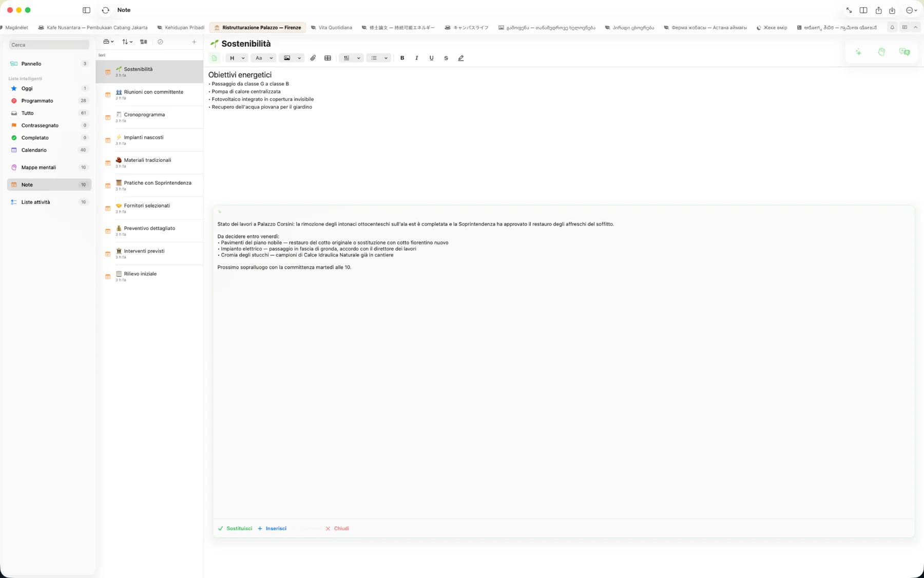This screenshot has height=578, width=924.
Task: Switch to Kafe Nusantara — Pembukaan Cabang Jakarta tab
Action: (92, 27)
